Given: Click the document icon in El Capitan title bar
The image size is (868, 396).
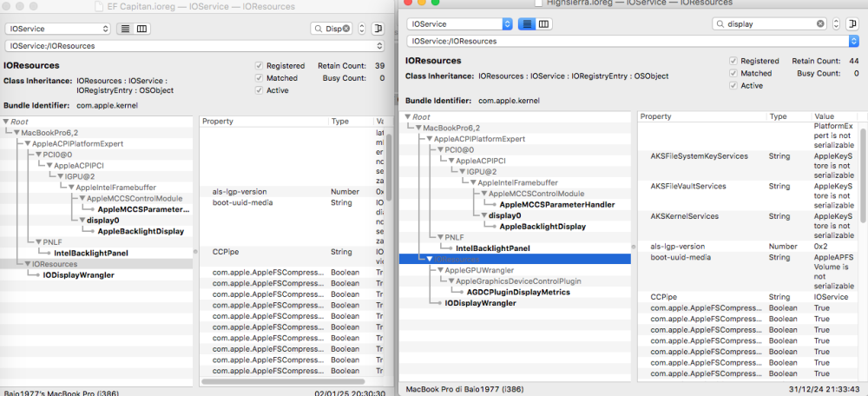Looking at the screenshot, I should 99,7.
